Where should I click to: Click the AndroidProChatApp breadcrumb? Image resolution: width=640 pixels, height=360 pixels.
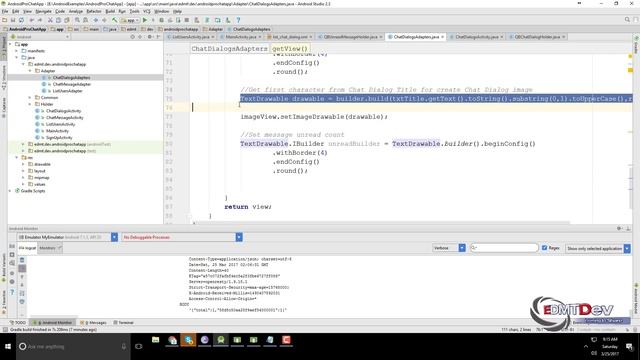tap(25, 29)
